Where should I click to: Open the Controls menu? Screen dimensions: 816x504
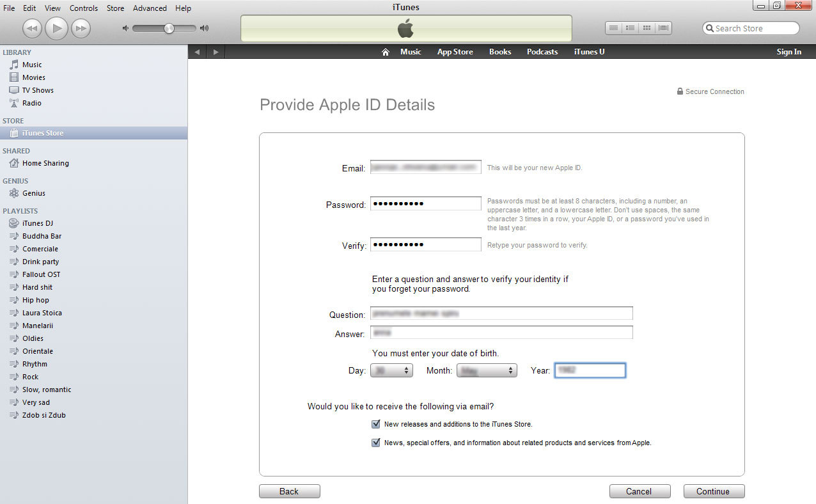[84, 8]
